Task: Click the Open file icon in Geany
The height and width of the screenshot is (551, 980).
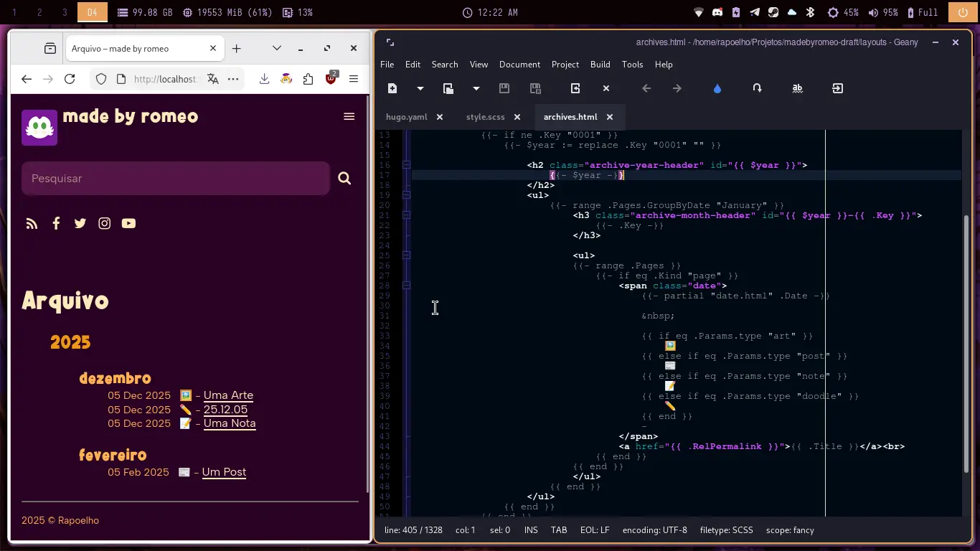Action: (x=448, y=88)
